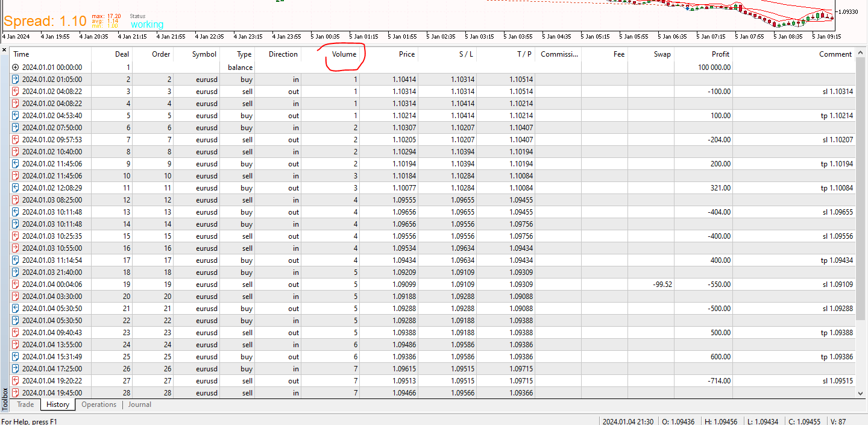Click the T / P column header
This screenshot has width=868, height=425.
click(x=506, y=54)
